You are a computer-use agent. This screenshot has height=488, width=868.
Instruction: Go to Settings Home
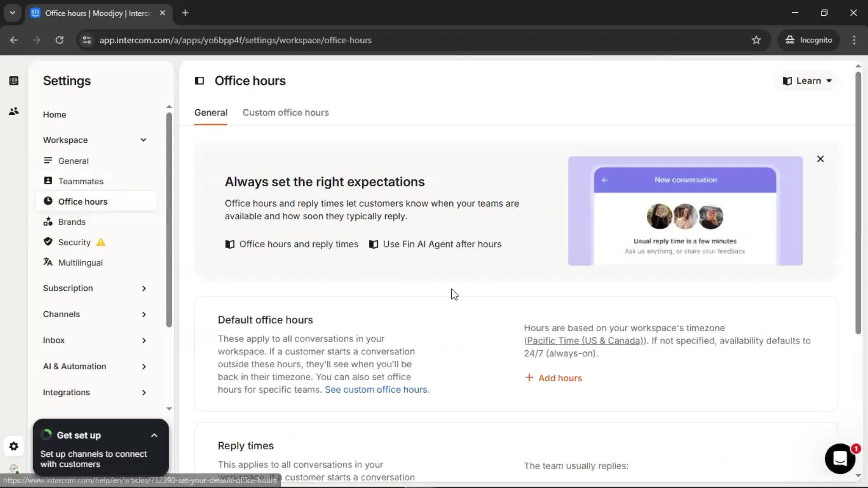tap(55, 115)
